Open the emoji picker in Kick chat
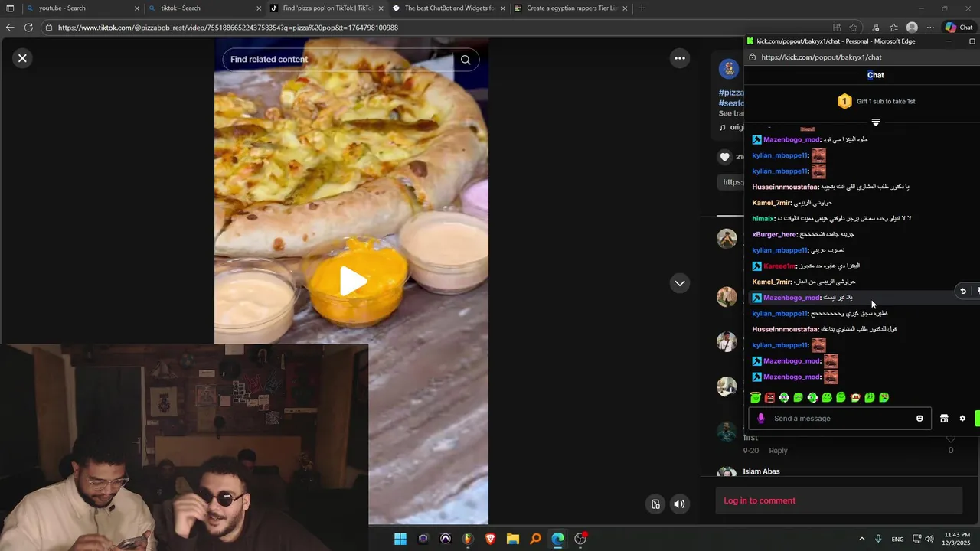The image size is (980, 551). 920,419
